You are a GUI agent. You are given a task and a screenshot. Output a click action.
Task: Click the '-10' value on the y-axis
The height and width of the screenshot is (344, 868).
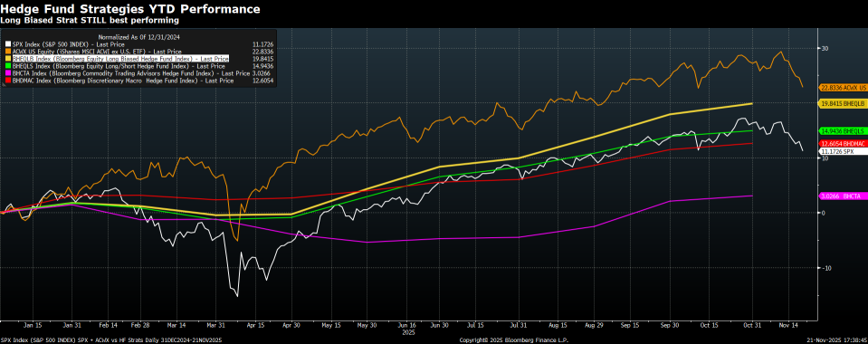click(x=825, y=267)
